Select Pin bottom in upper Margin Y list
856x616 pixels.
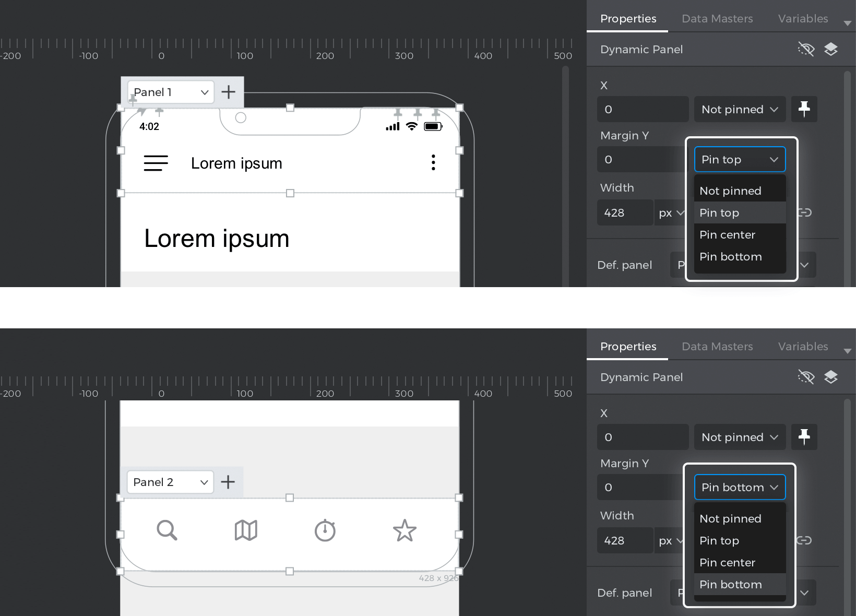coord(740,256)
